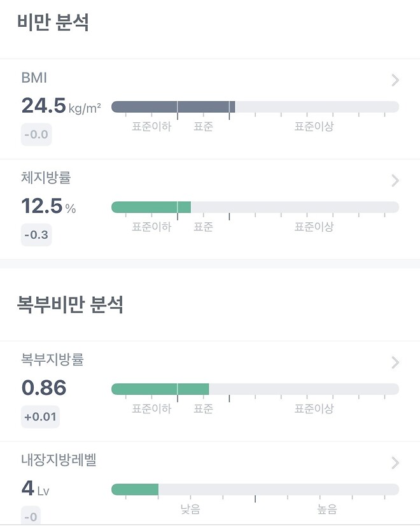Click the +0.01 change indicator
Viewport: 420px width, 528px height.
click(x=39, y=417)
